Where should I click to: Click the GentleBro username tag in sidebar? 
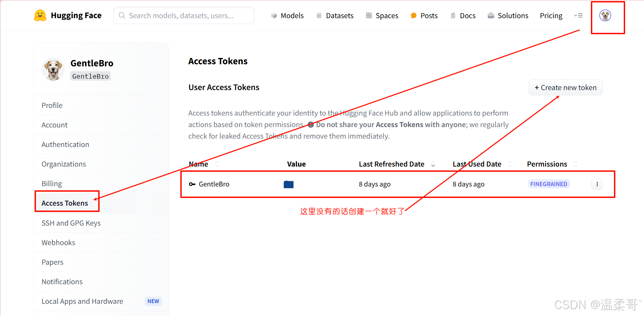click(x=91, y=76)
